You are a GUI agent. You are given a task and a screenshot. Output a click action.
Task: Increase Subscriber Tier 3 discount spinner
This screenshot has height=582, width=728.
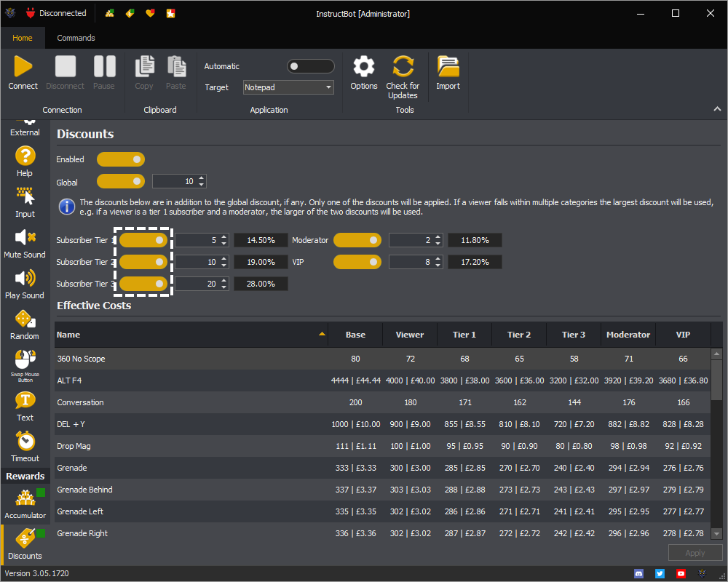pyautogui.click(x=223, y=280)
